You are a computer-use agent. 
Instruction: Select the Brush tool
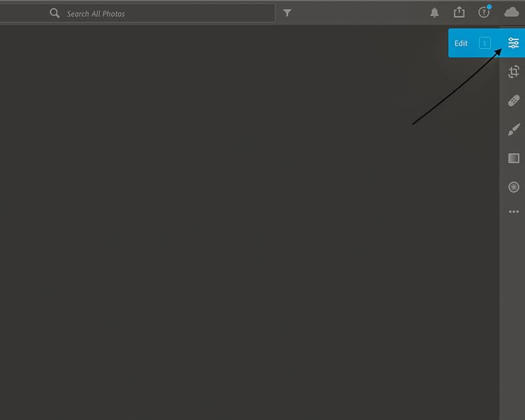(514, 129)
